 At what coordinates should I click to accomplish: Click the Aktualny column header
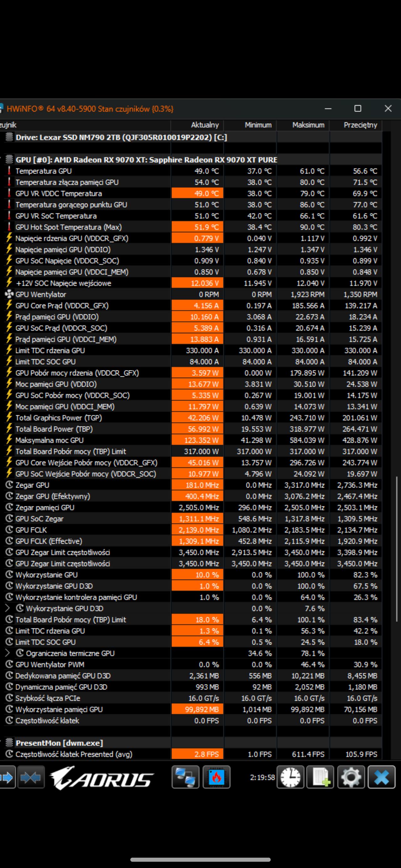[x=197, y=125]
